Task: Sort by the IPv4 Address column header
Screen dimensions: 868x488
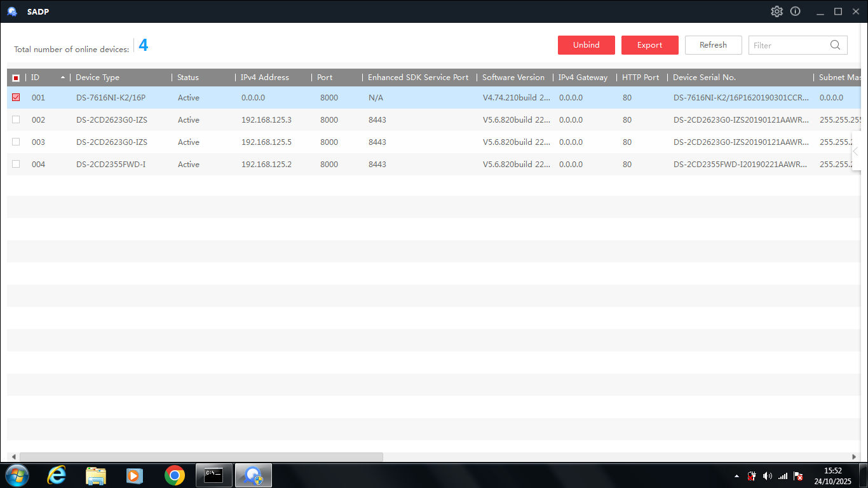Action: click(264, 78)
